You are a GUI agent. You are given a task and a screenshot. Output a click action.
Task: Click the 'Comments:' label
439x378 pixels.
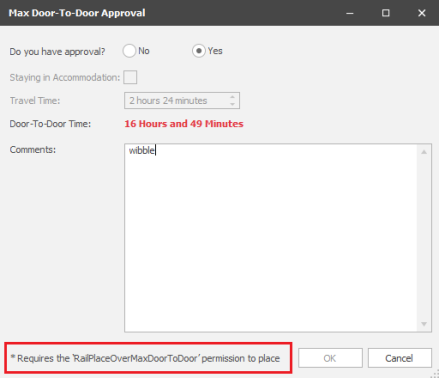pyautogui.click(x=33, y=150)
